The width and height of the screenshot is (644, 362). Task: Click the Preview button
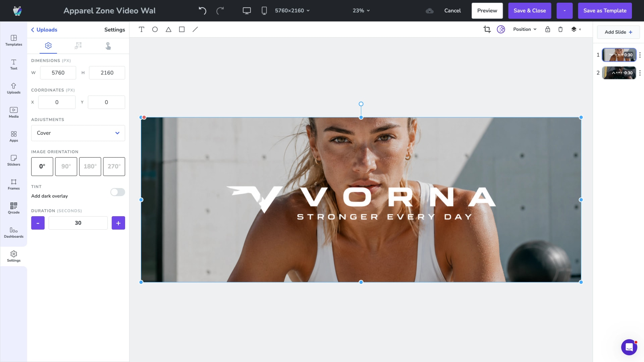[x=487, y=11]
